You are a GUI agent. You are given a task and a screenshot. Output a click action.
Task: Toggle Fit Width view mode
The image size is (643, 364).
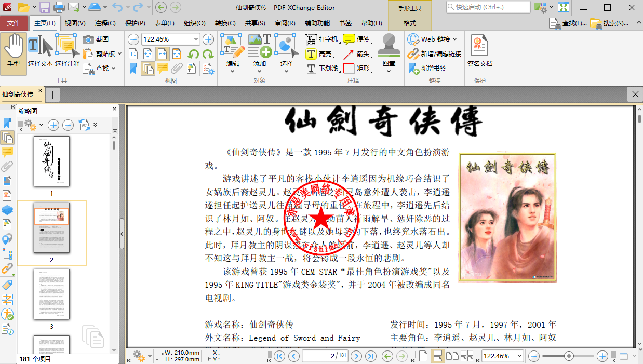click(163, 54)
